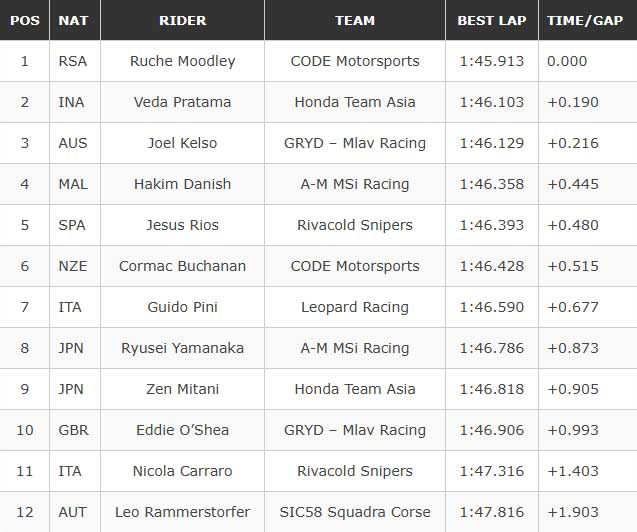Select best lap time 1:45.913

pyautogui.click(x=491, y=61)
